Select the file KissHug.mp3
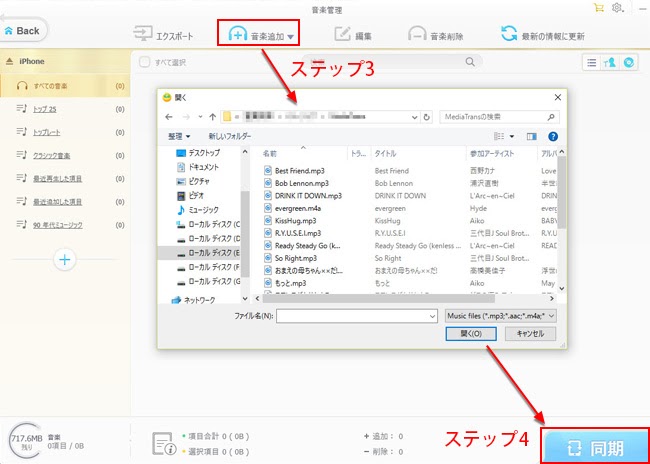Viewport: 650px width, 464px height. pos(296,221)
